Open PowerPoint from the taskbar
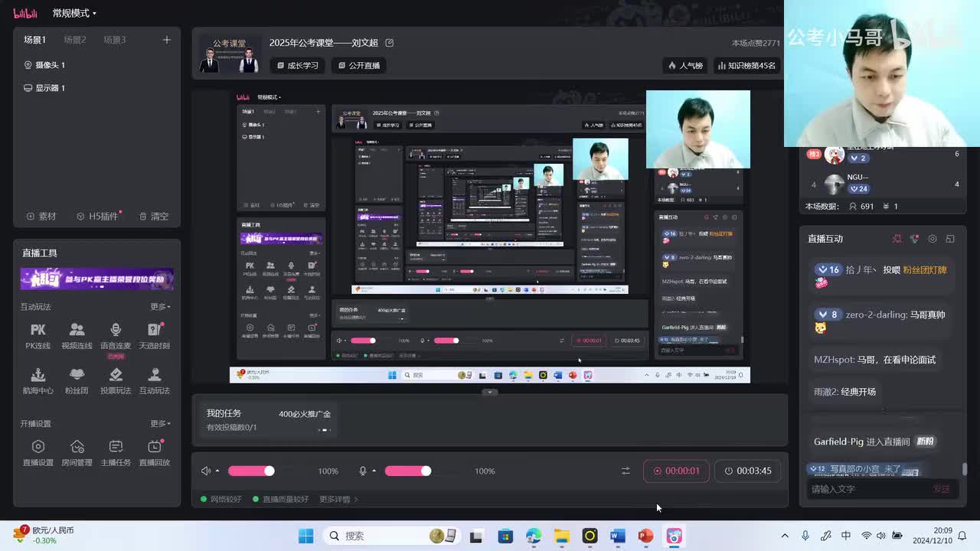980x551 pixels. click(645, 536)
